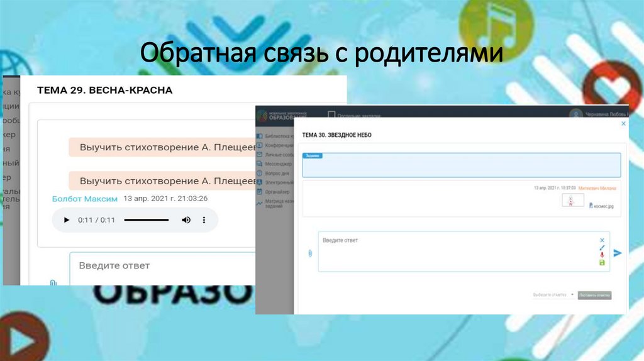644x361 pixels.
Task: Click Поставить отметку button
Action: 594,296
